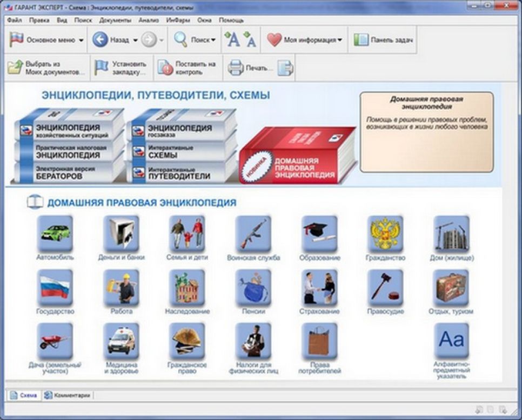This screenshot has height=420, width=522.
Task: Click the Работа worker icon
Action: tap(121, 288)
